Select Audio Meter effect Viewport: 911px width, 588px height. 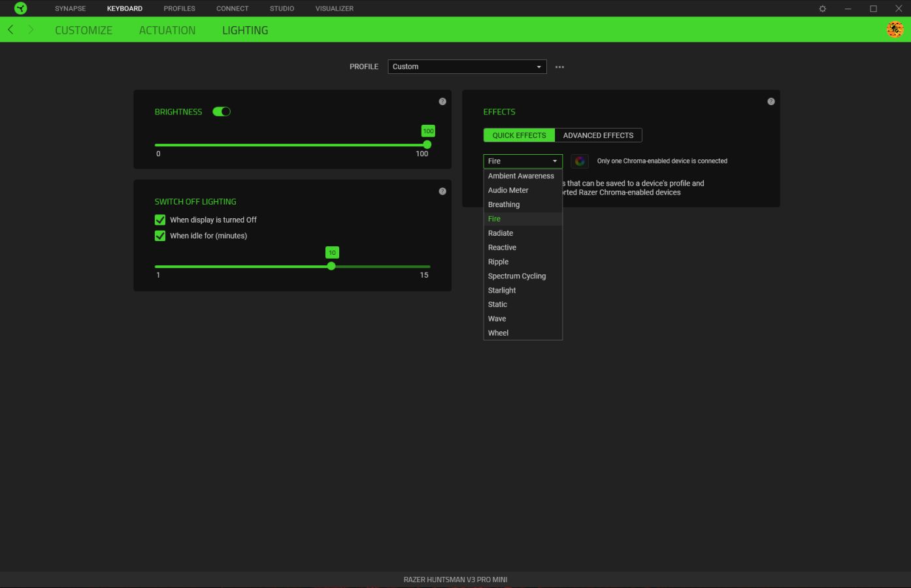(523, 190)
